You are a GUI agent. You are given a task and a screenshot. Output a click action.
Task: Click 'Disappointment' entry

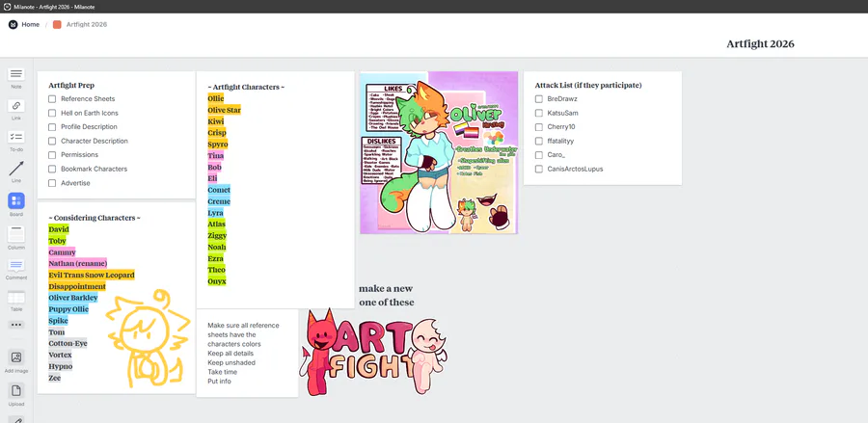pos(77,286)
